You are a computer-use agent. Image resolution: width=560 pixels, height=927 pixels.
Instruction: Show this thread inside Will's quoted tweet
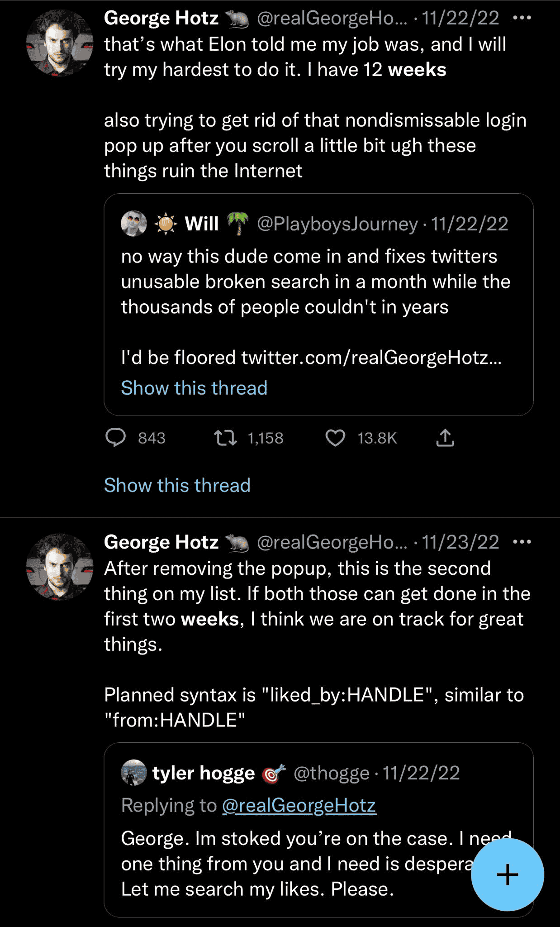[194, 388]
